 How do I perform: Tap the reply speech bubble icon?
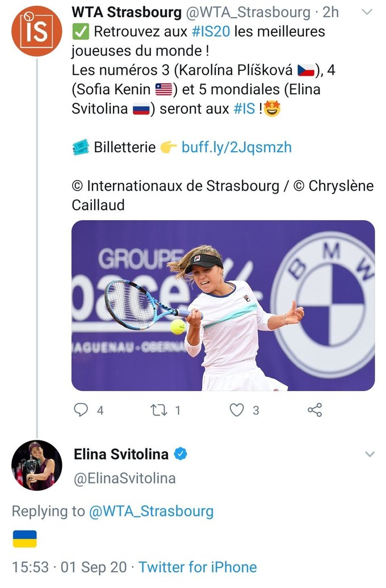tap(81, 410)
